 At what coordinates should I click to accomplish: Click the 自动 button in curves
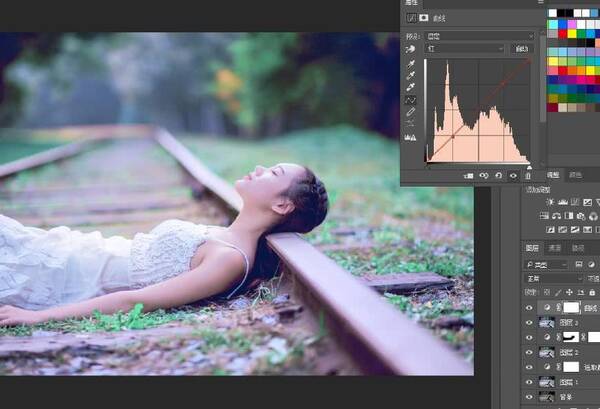pyautogui.click(x=521, y=48)
